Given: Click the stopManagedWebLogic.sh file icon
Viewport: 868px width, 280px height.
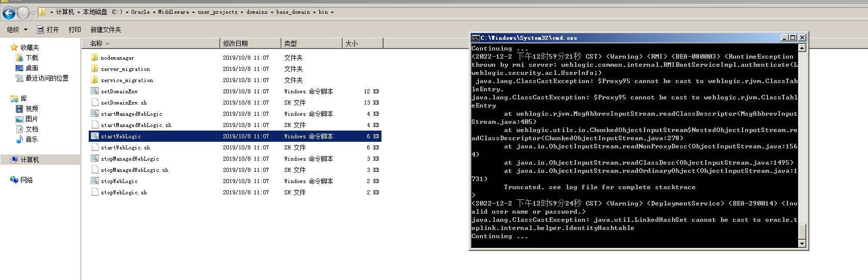Looking at the screenshot, I should pyautogui.click(x=95, y=169).
